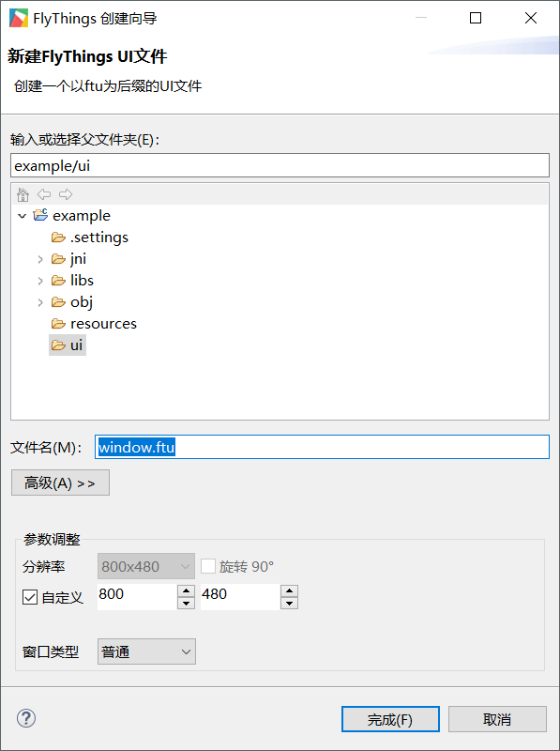
Task: Select the resources folder label
Action: (103, 324)
